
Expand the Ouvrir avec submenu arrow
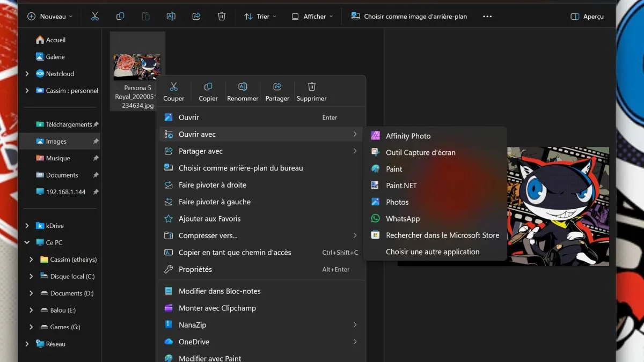click(355, 134)
